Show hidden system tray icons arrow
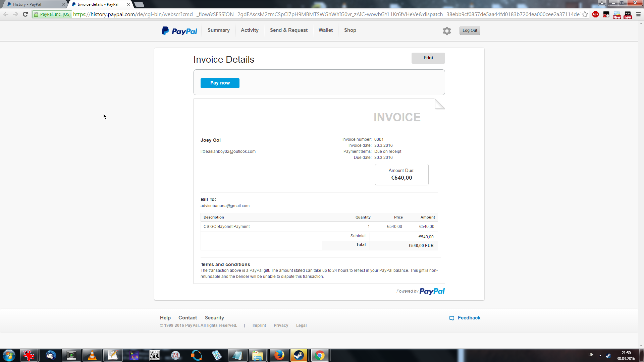This screenshot has height=362, width=644. 600,355
